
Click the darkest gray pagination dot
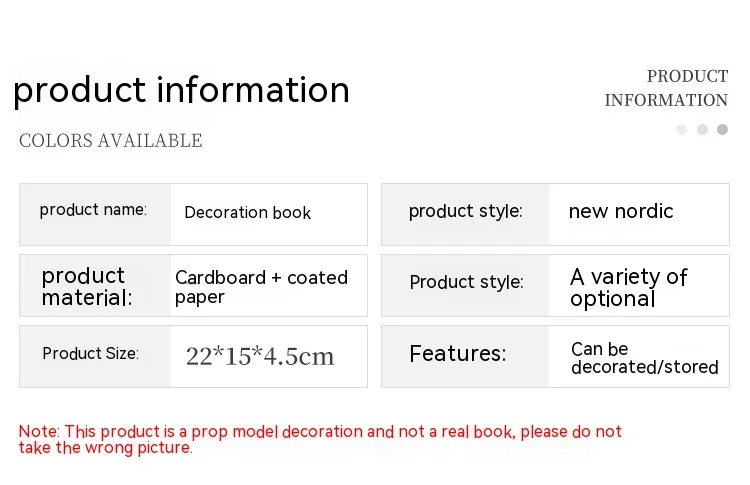pos(722,130)
